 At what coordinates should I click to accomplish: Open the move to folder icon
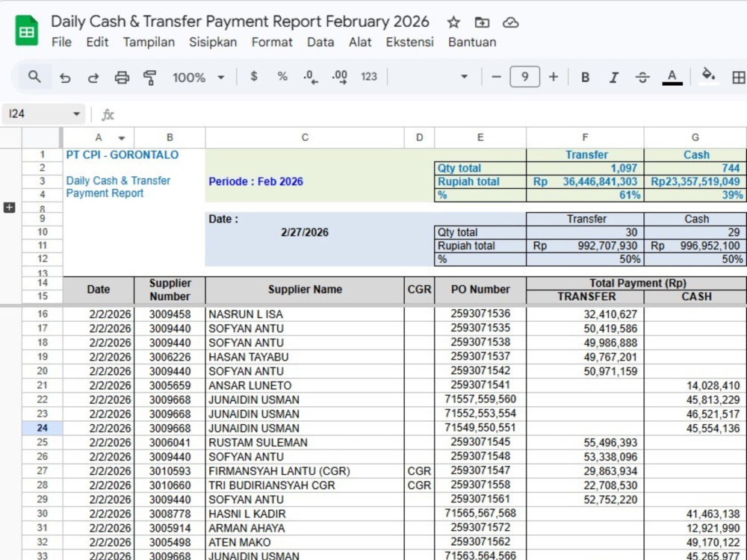[482, 22]
